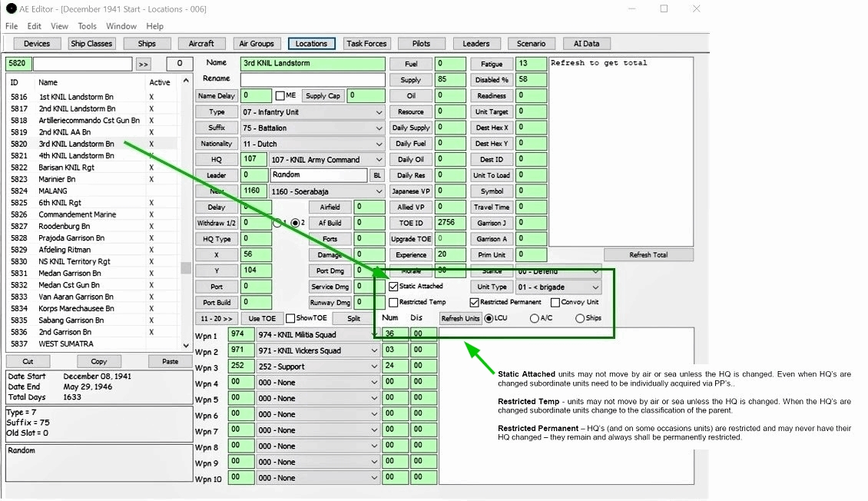The height and width of the screenshot is (501, 868).
Task: Open the Edit menu
Action: 35,26
